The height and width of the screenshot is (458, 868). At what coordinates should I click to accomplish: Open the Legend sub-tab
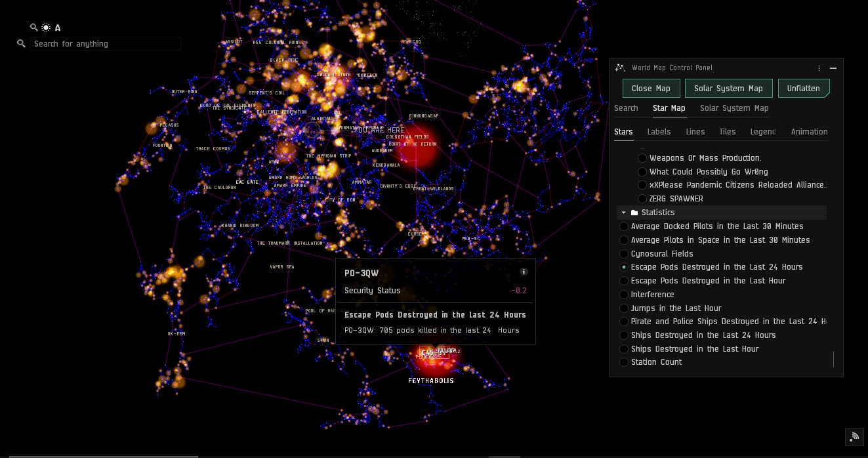(x=763, y=132)
